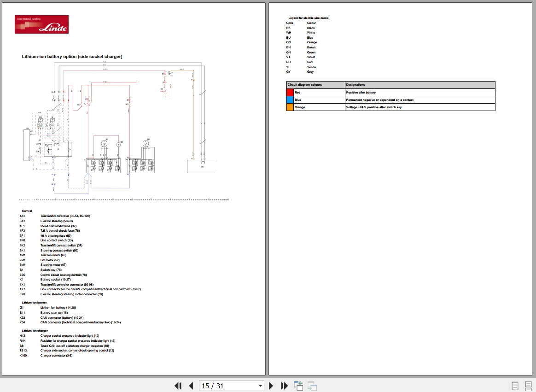The height and width of the screenshot is (392, 536).
Task: Click the 'Traction/lift controller (36-54, 89-103)' line
Action: (x=65, y=216)
